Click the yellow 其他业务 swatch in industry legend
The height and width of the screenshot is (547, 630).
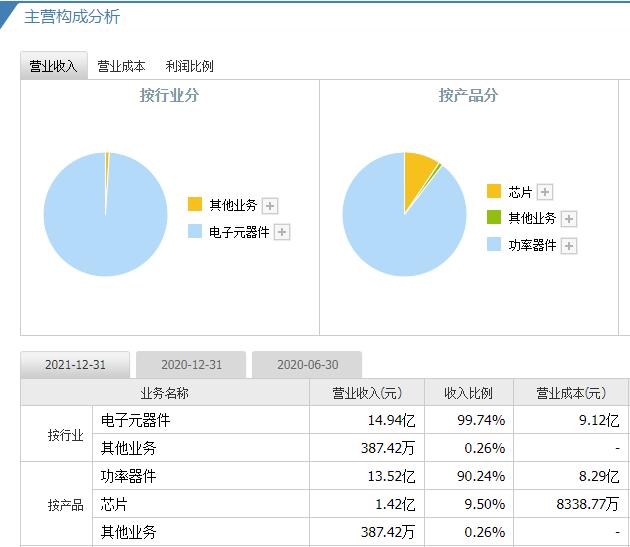coord(195,204)
